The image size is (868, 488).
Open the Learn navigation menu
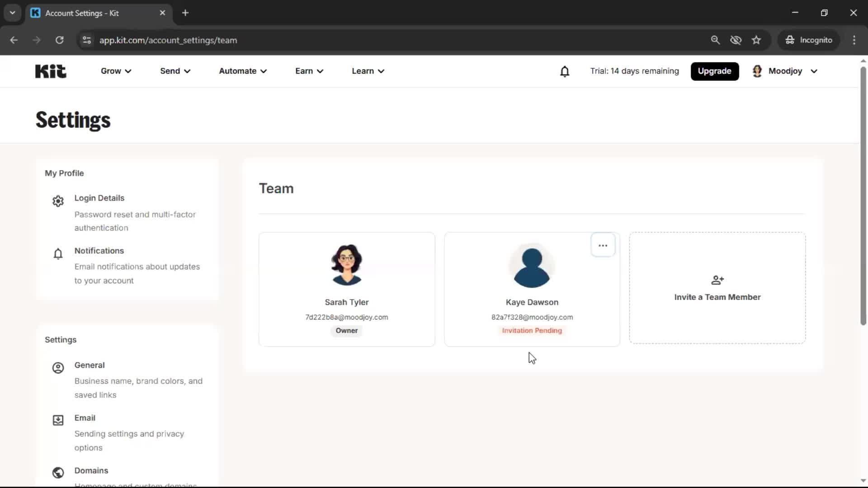pyautogui.click(x=368, y=71)
